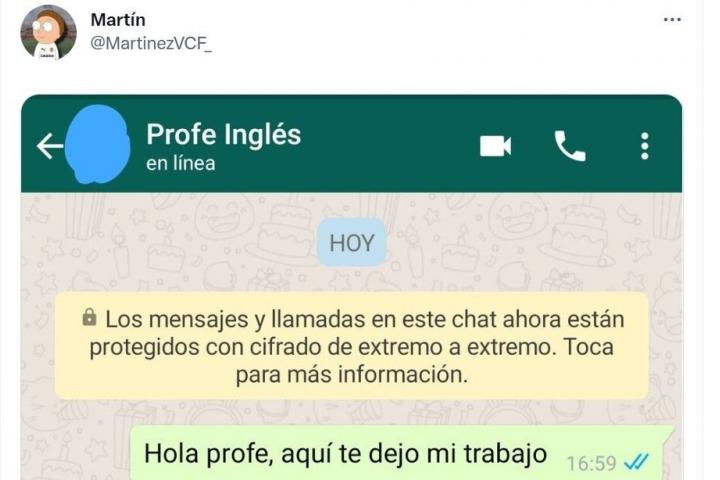720x480 pixels.
Task: Click the 'en línea' status text
Action: (180, 164)
